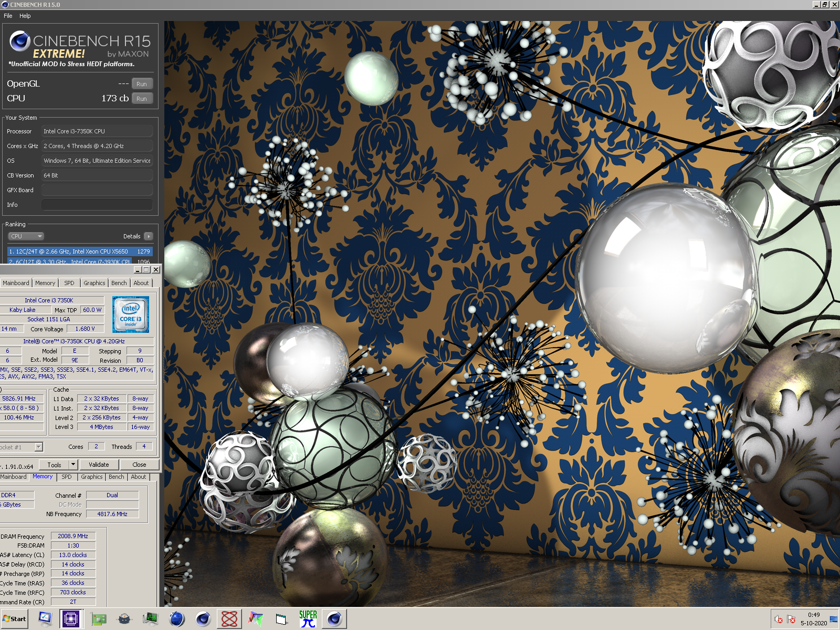This screenshot has height=630, width=840.
Task: Click the Core Voltage value 1.680 V
Action: pos(85,329)
